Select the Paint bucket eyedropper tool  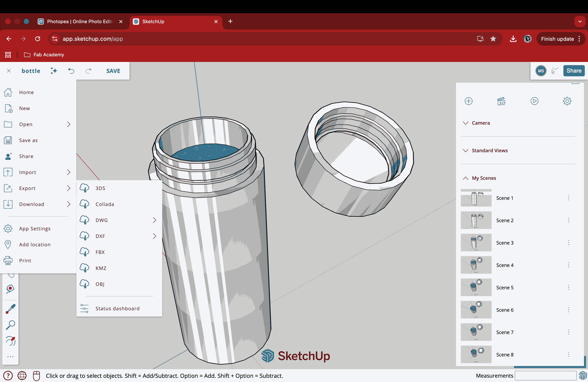(x=10, y=309)
